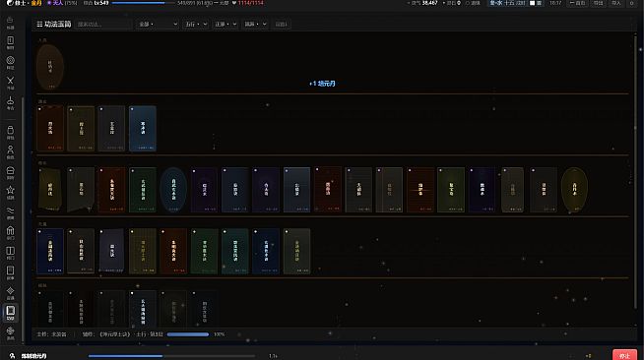Click the small square icon button at top-right corner
Viewport: 644px width, 360px height.
coord(631,3)
